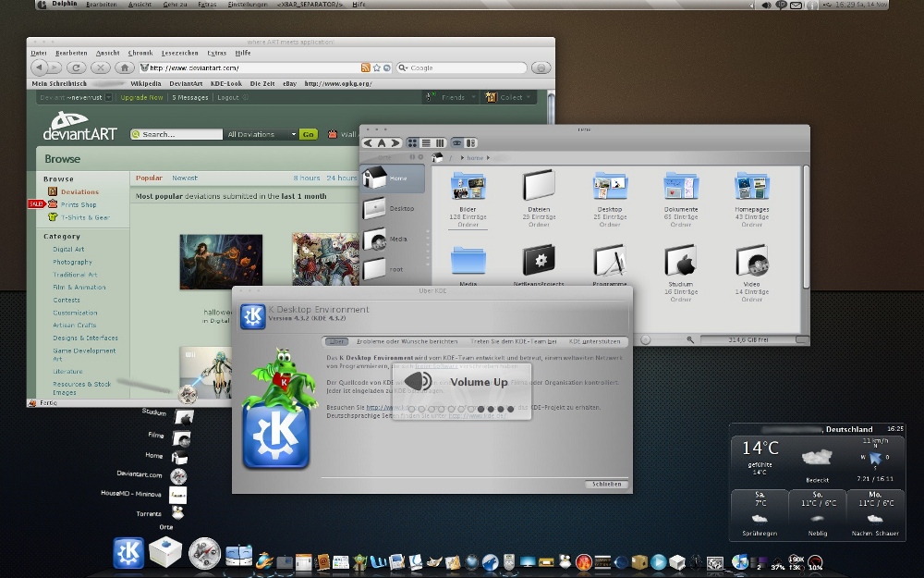Open the deviant username dropdown arrow

(108, 97)
